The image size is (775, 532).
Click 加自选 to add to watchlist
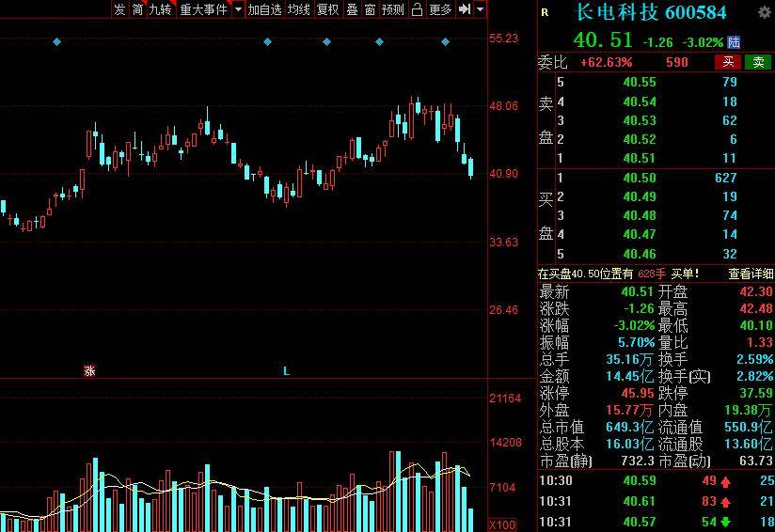point(264,9)
